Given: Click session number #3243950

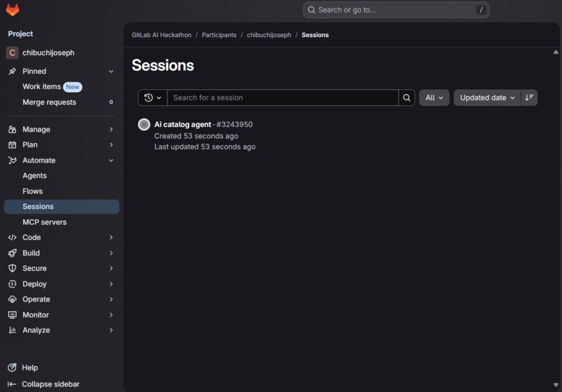Looking at the screenshot, I should 234,124.
